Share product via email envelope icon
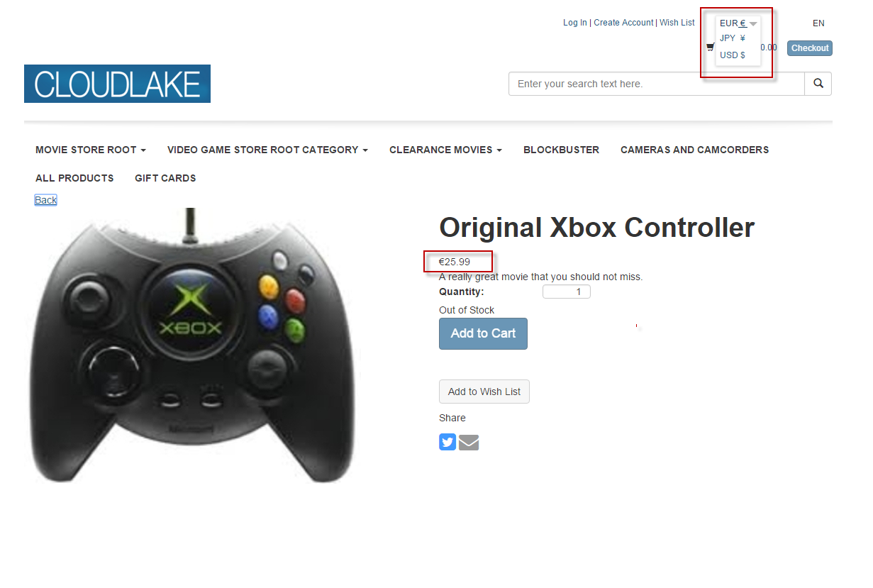873x588 pixels. 469,443
